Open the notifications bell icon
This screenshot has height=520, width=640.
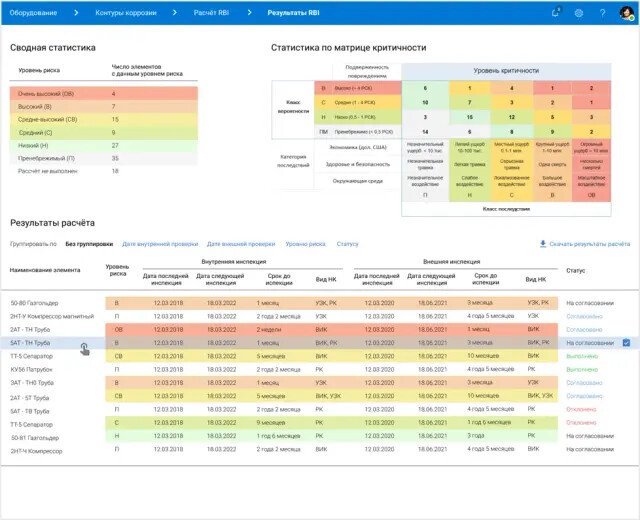pos(556,13)
